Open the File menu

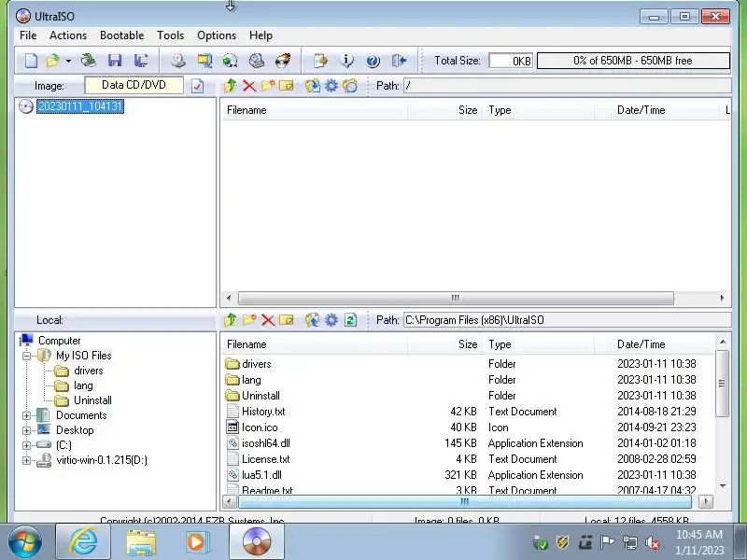28,35
